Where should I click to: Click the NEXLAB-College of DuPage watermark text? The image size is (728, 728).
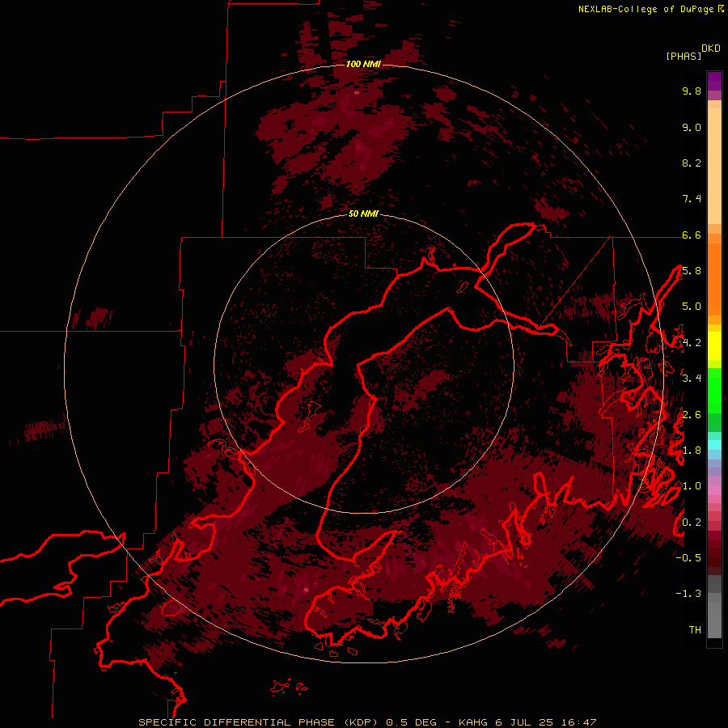tap(646, 9)
